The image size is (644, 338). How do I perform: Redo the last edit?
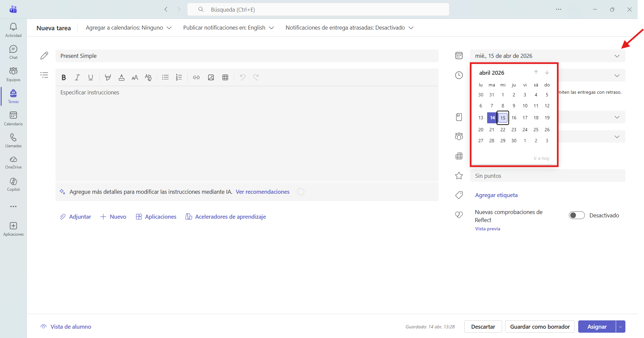[x=256, y=77]
